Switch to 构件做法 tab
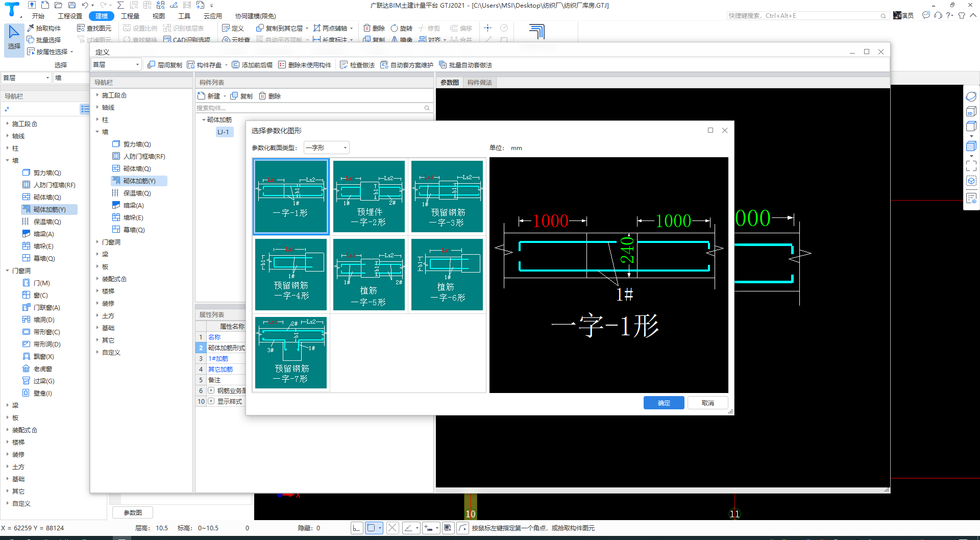 480,82
